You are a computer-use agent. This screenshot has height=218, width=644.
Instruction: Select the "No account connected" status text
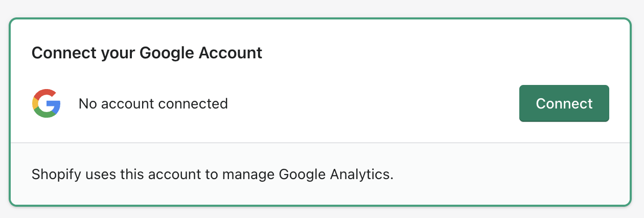coord(153,104)
